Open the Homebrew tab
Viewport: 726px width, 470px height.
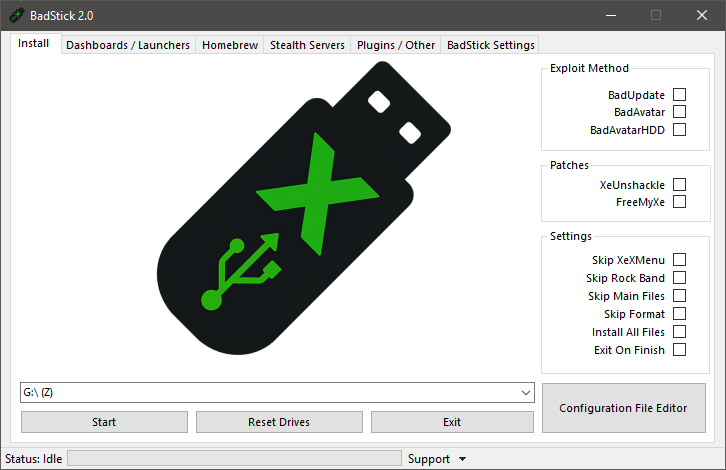pos(230,45)
